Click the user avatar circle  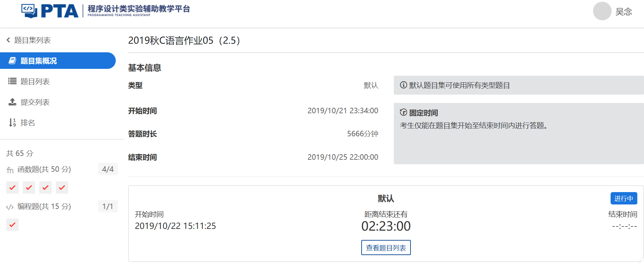(602, 11)
